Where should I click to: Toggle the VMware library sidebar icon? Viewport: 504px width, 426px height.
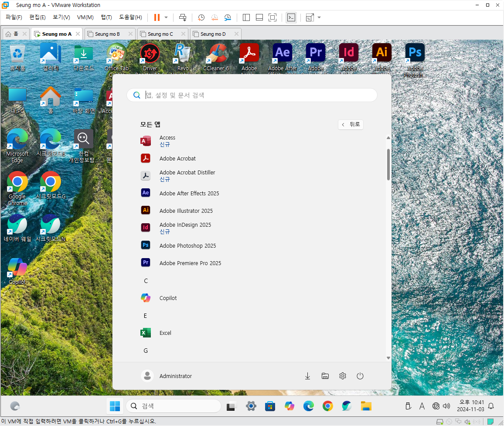pos(246,17)
